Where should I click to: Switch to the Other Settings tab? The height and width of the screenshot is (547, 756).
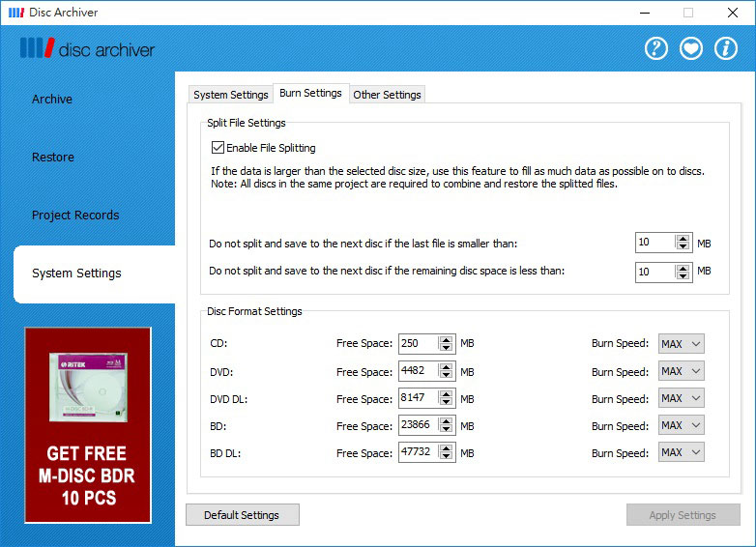click(387, 95)
